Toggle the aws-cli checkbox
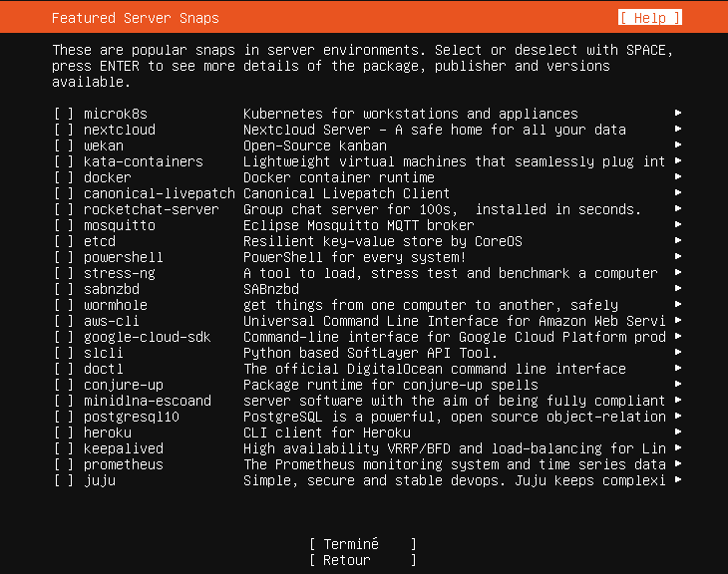Screen dimensions: 728x574 [64, 321]
